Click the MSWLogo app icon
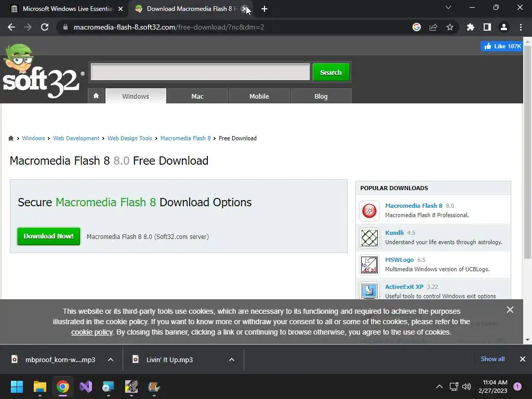532x399 pixels. click(369, 265)
